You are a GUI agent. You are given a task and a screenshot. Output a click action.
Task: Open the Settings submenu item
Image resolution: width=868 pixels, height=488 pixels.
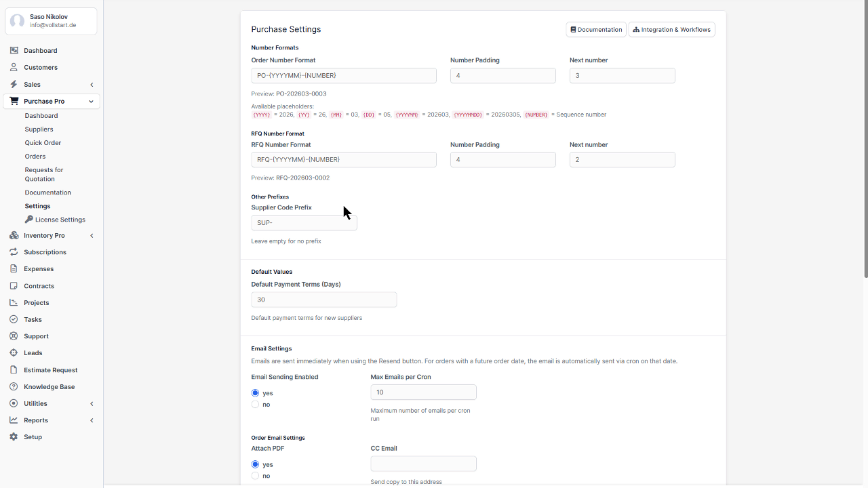pos(37,206)
